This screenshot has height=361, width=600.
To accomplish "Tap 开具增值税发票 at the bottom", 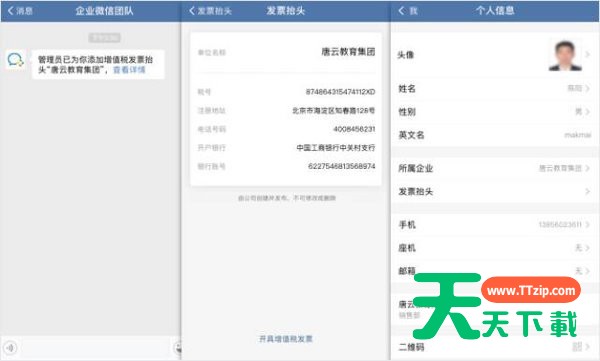I will click(x=286, y=339).
